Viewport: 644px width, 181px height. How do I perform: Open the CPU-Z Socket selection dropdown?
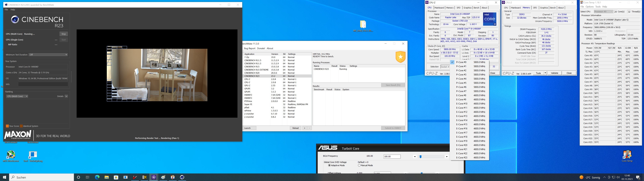445,67
